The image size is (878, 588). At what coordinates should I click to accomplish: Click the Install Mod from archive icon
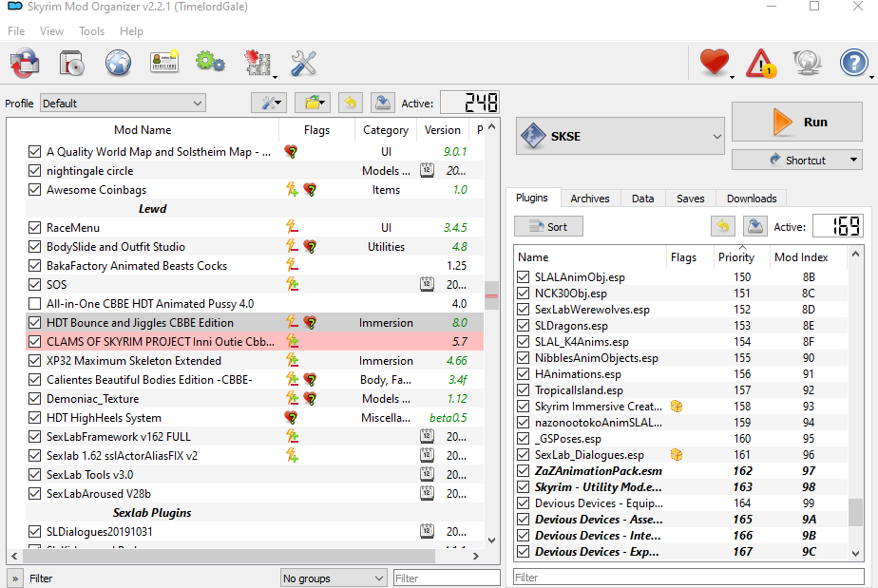(71, 62)
